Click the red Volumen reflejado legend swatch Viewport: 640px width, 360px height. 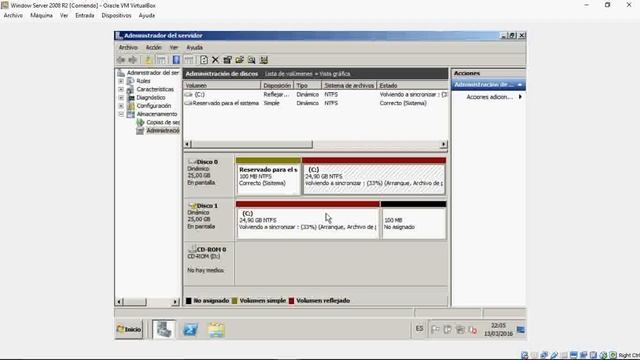tap(291, 301)
